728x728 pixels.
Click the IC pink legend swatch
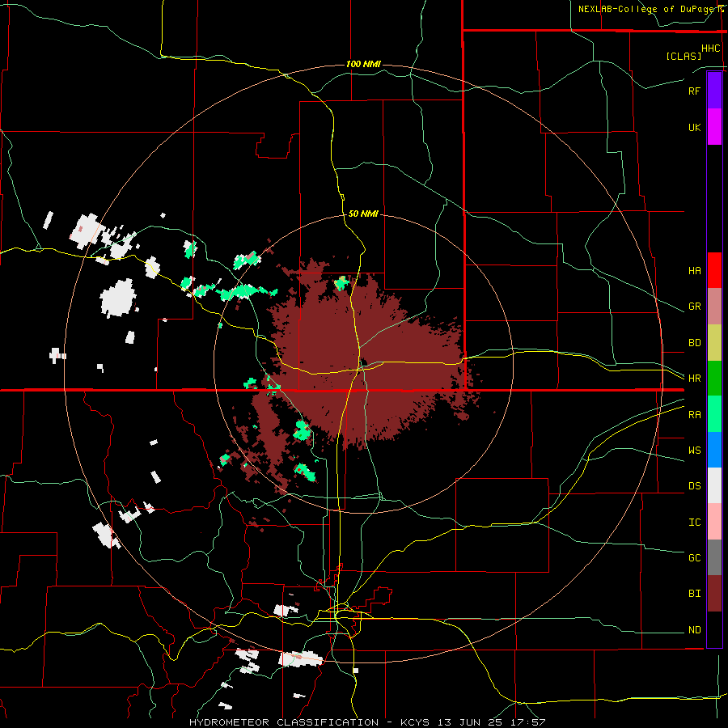[x=714, y=522]
